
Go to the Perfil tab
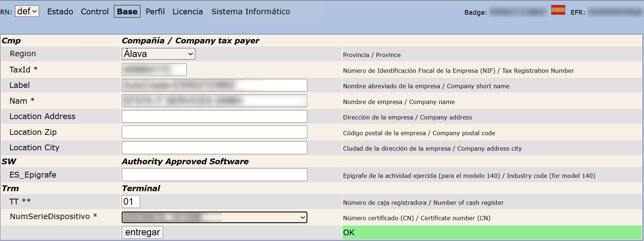(x=155, y=11)
